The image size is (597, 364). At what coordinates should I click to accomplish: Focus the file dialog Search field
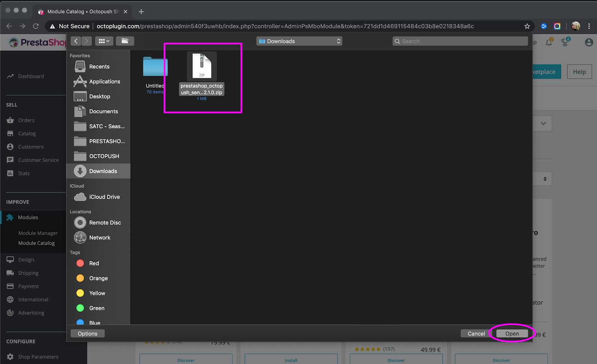(x=460, y=41)
